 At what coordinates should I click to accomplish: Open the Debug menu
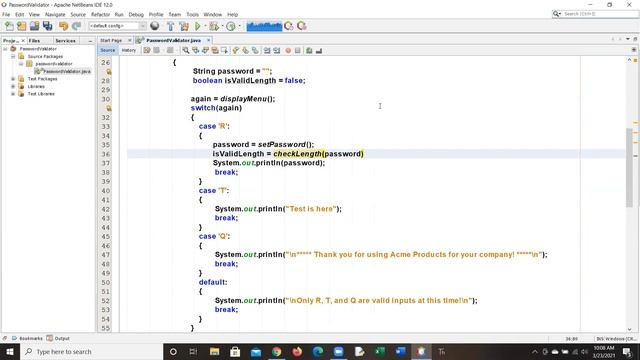[136, 14]
